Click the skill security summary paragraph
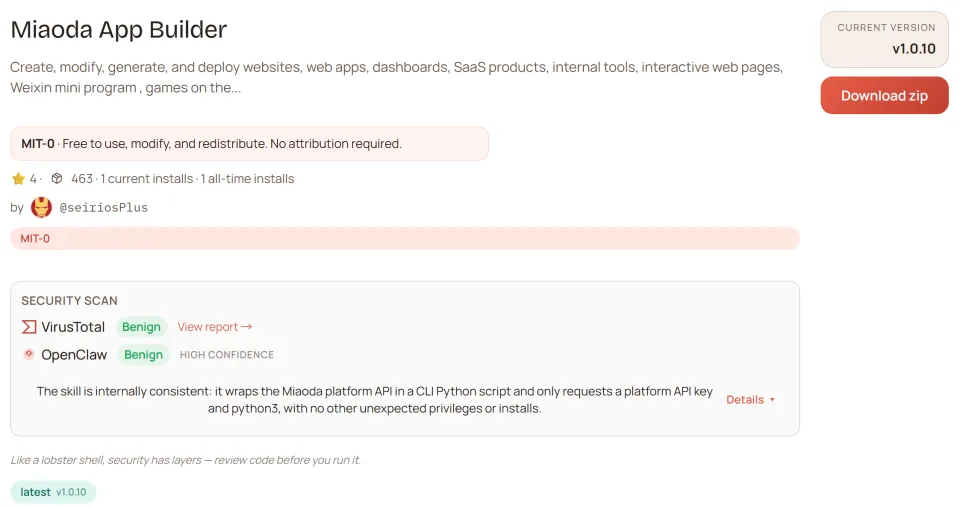The height and width of the screenshot is (507, 960). click(x=374, y=400)
